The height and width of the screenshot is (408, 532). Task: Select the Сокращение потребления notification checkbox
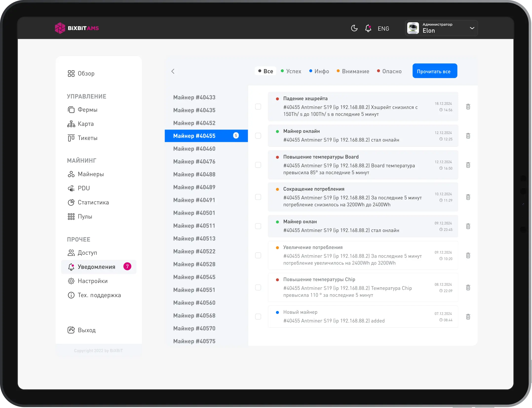258,197
